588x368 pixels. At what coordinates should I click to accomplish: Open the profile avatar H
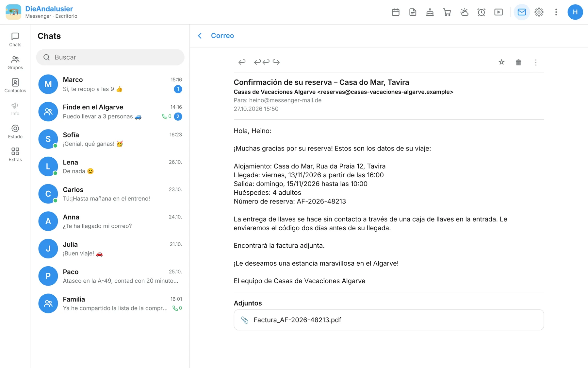(x=575, y=12)
